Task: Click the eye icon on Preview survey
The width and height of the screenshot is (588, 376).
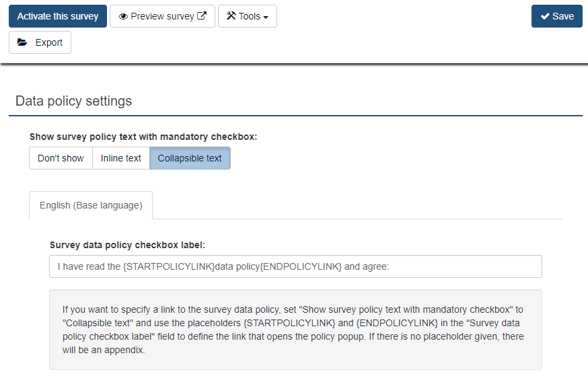Action: [123, 16]
